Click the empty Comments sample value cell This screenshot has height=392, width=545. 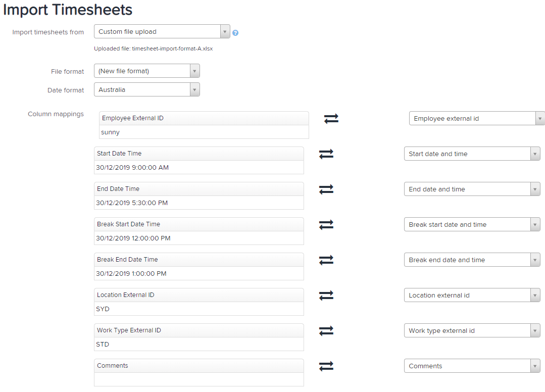coord(199,379)
